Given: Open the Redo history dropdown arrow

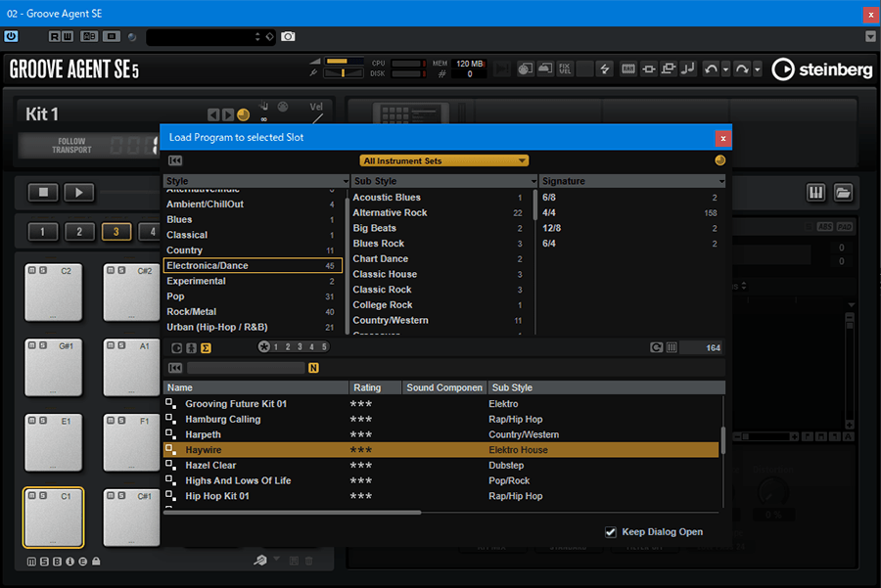Looking at the screenshot, I should click(757, 69).
